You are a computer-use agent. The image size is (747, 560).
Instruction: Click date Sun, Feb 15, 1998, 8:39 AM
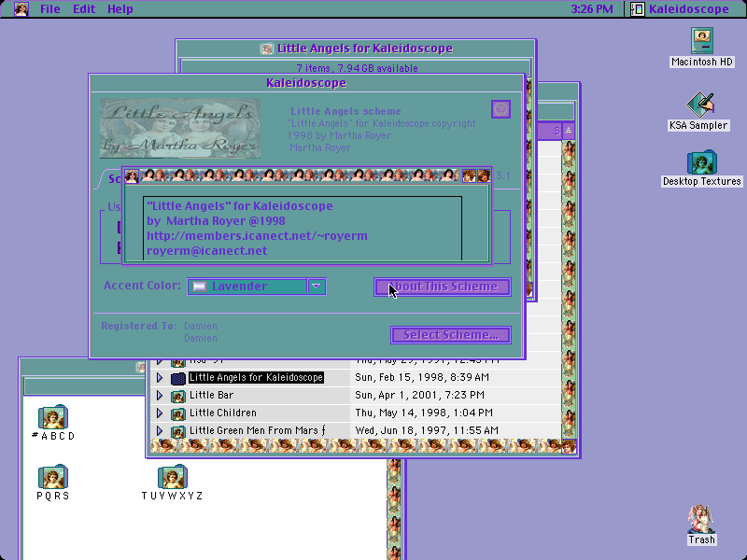(422, 377)
